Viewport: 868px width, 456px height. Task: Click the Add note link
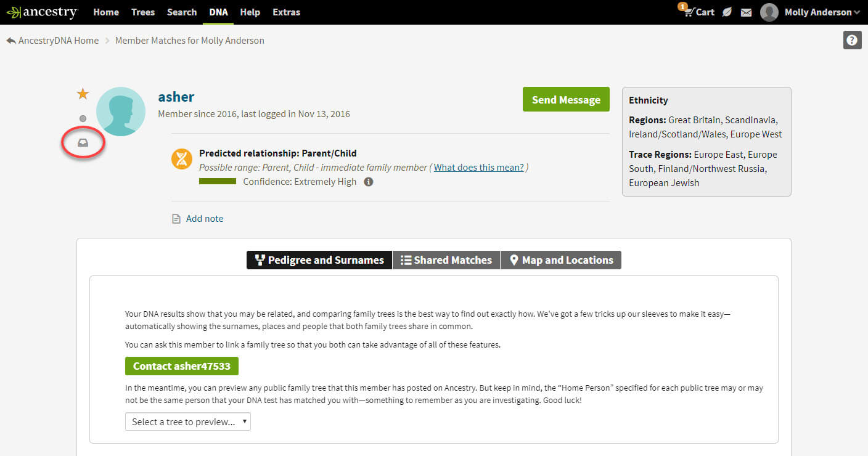[x=205, y=219]
